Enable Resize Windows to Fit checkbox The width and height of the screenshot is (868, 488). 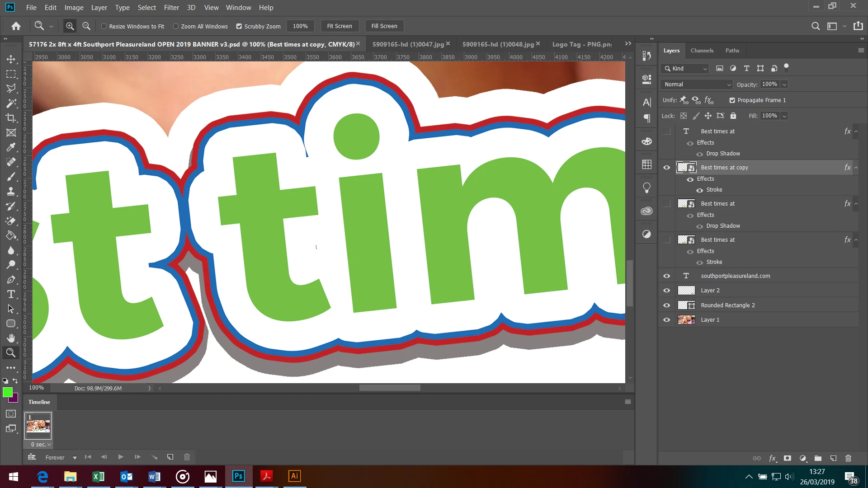[x=104, y=26]
